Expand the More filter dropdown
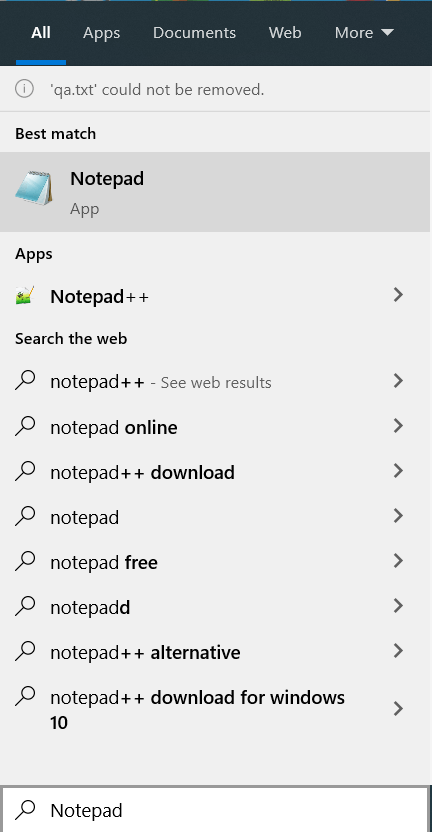This screenshot has width=432, height=832. point(364,33)
